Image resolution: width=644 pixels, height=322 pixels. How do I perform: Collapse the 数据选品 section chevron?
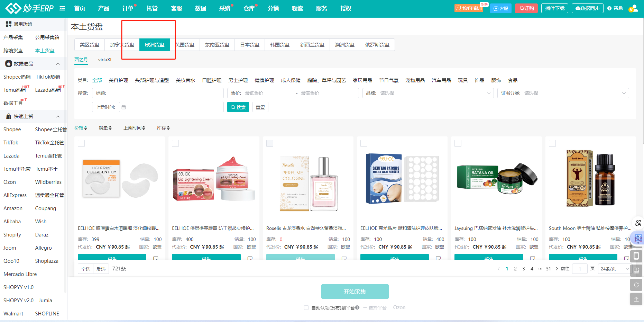coord(58,64)
